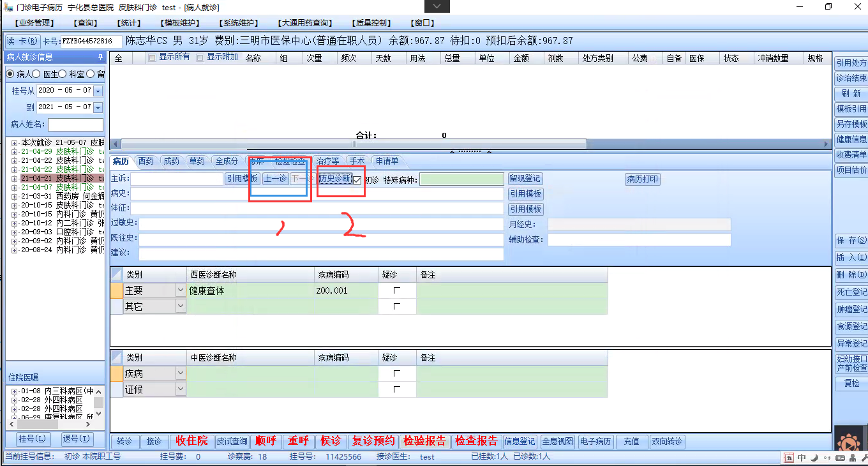Switch to the 西药 tab
Viewport: 868px width, 466px height.
[x=146, y=162]
